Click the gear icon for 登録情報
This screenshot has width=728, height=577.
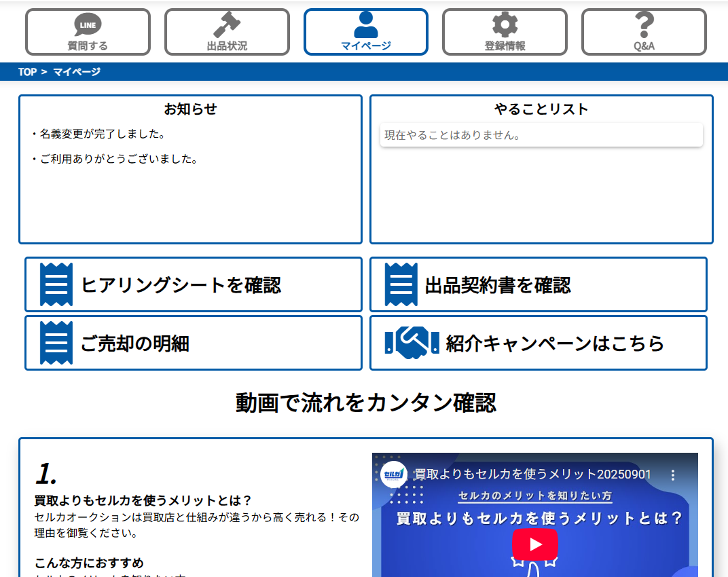point(505,25)
